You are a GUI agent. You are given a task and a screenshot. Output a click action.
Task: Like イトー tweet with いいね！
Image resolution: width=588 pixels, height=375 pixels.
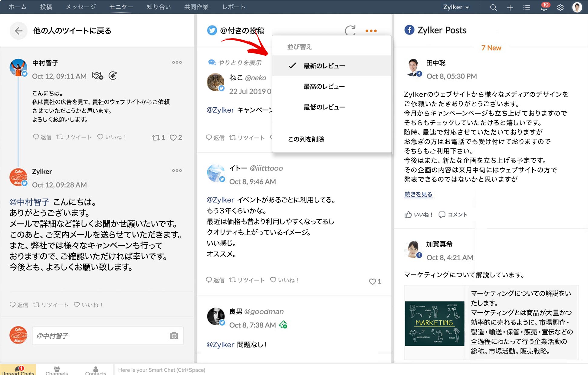pos(284,280)
